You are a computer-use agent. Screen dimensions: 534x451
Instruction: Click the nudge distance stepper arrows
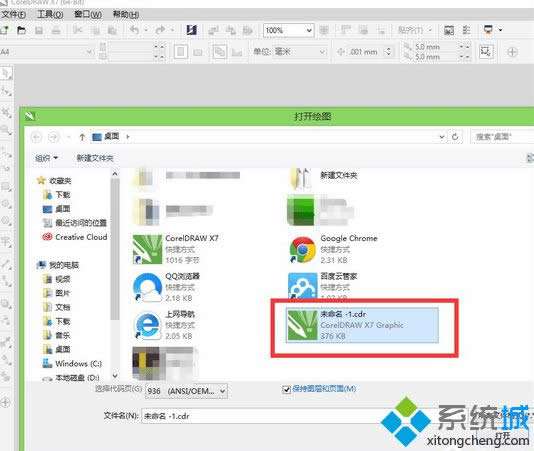389,52
